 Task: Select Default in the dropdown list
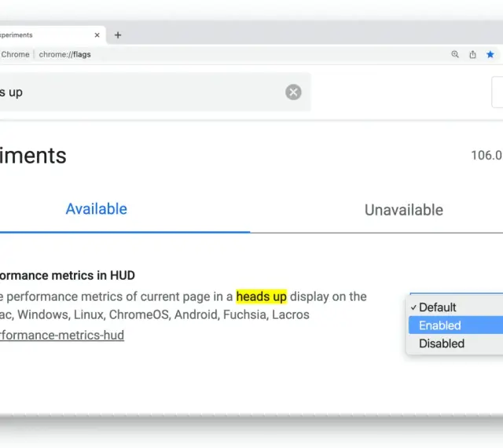(456, 307)
